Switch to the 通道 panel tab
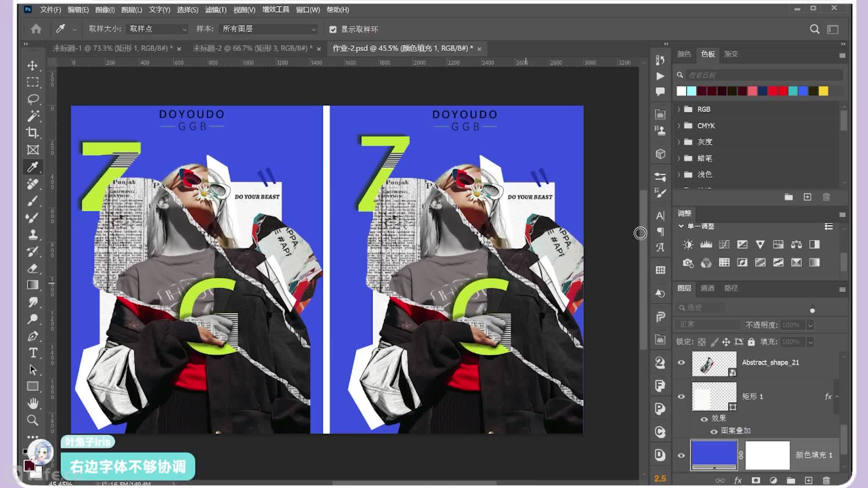The image size is (868, 488). tap(708, 288)
